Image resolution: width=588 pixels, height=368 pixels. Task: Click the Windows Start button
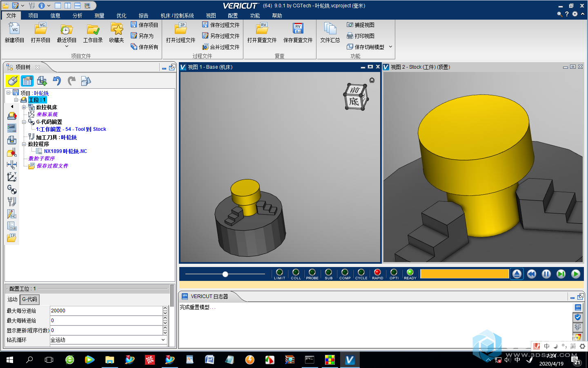tap(10, 360)
